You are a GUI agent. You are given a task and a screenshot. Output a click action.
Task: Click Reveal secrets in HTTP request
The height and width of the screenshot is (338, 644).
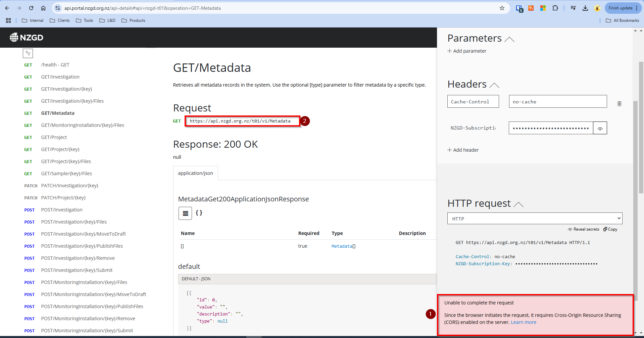[583, 229]
